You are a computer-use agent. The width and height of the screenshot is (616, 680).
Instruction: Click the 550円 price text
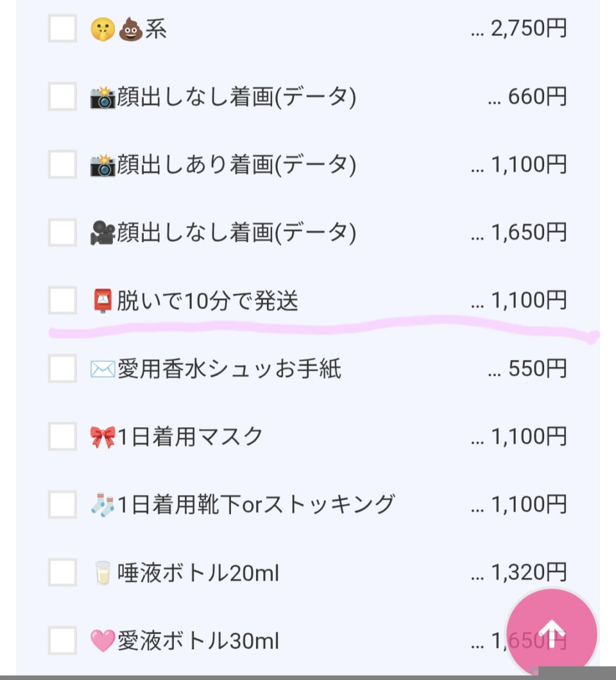(538, 369)
